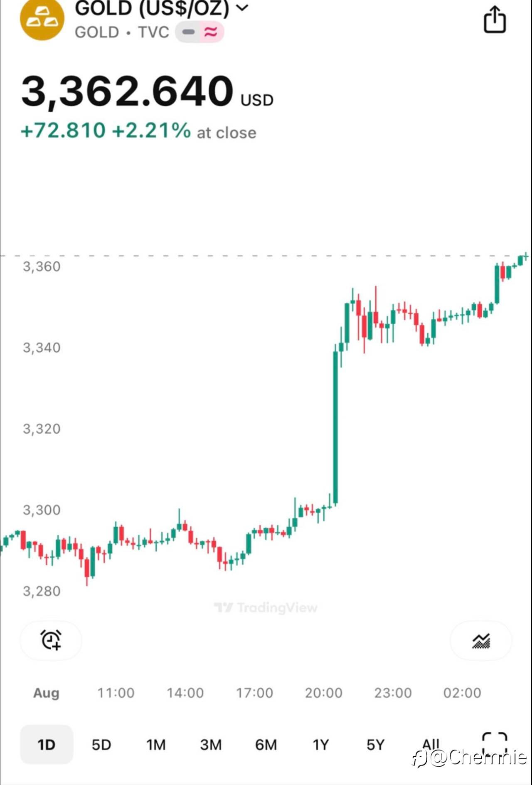Choose the 1Y time range
Viewport: 532px width, 785px height.
tap(321, 745)
